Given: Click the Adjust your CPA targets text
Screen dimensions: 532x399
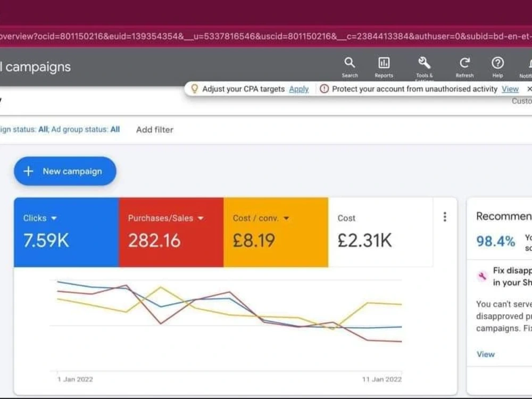Looking at the screenshot, I should click(x=243, y=89).
